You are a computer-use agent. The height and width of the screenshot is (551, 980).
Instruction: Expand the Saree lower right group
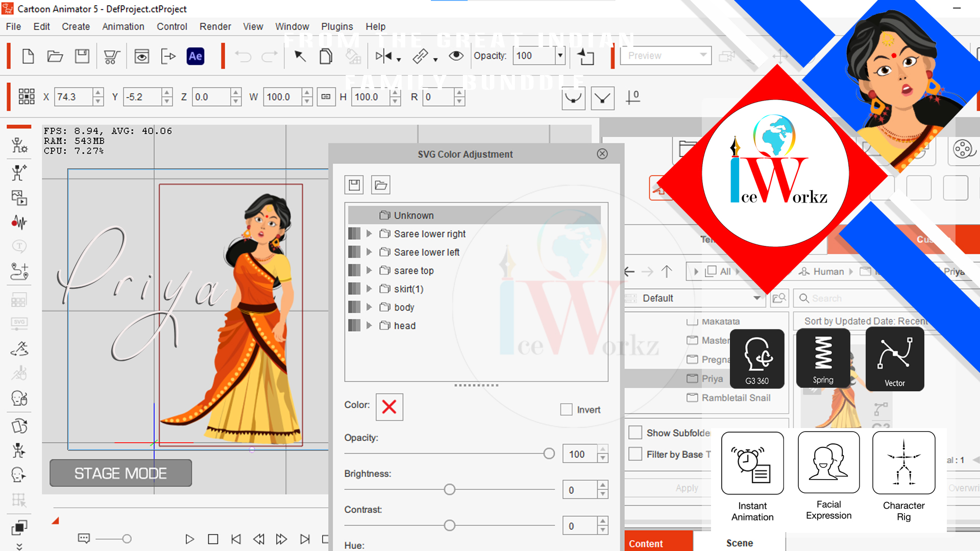(369, 234)
